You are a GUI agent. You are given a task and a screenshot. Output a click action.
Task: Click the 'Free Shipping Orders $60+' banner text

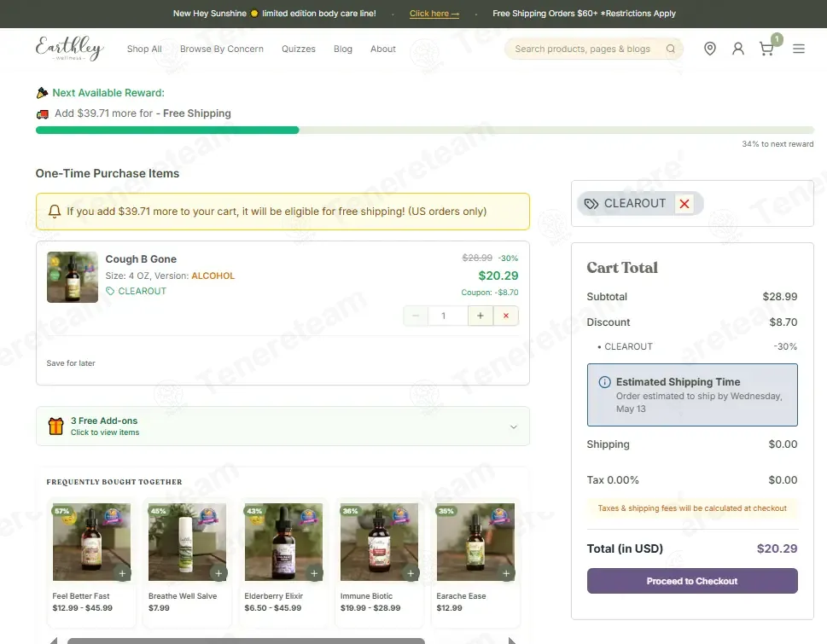coord(584,14)
